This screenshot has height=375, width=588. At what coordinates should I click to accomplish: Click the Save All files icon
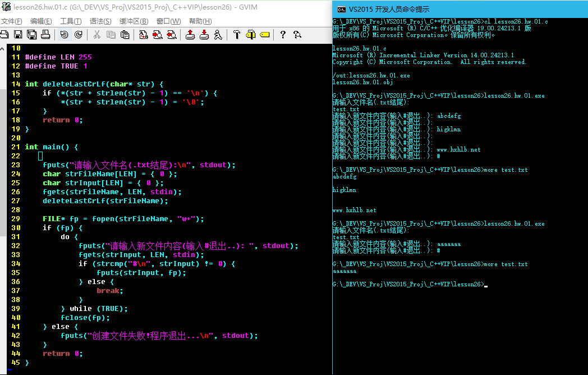point(31,35)
